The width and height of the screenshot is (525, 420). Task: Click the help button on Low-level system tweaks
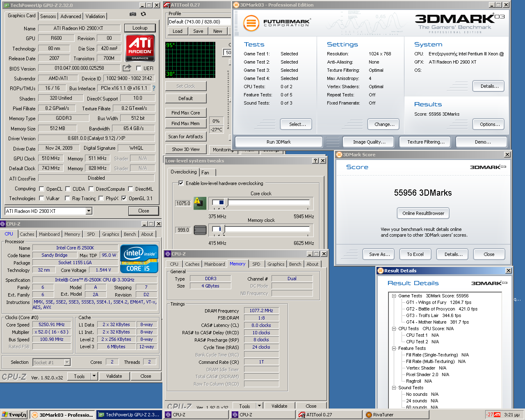point(315,161)
